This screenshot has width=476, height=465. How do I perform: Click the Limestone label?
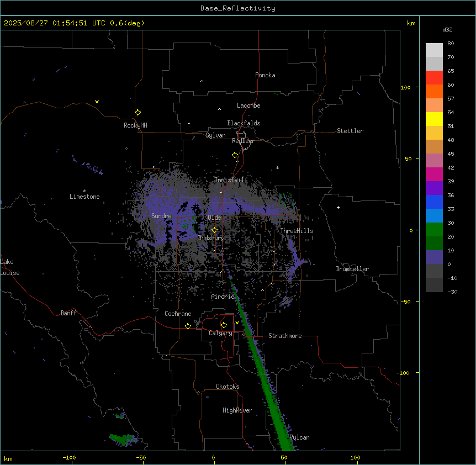pyautogui.click(x=84, y=197)
